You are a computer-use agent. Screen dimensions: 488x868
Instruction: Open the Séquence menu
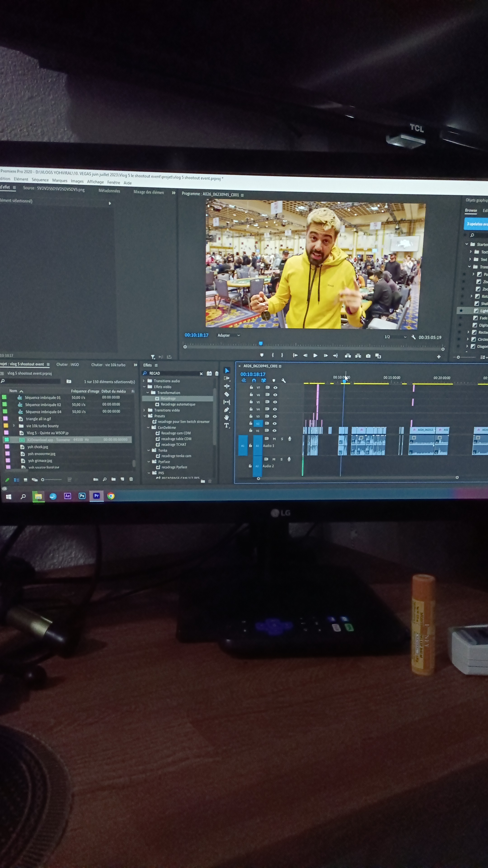click(40, 180)
